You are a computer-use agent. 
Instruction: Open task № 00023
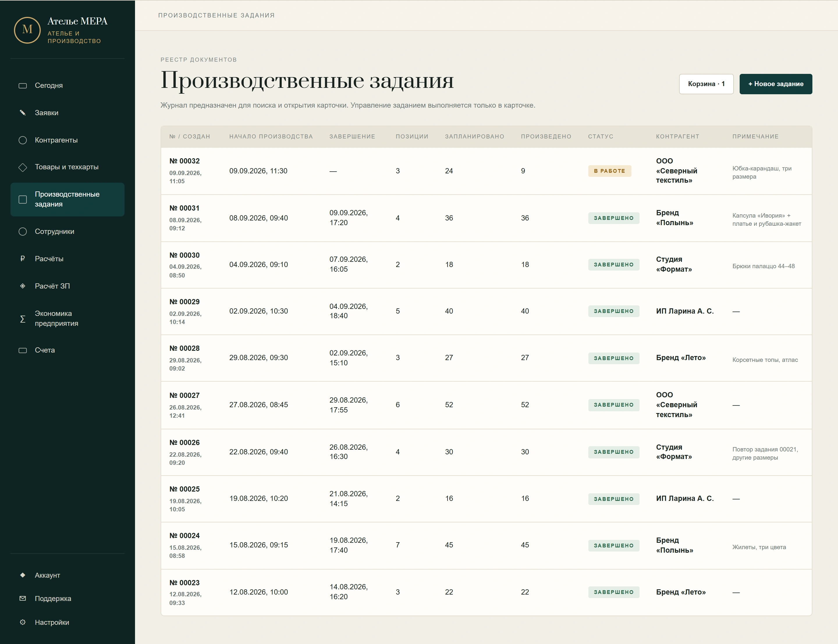point(184,583)
